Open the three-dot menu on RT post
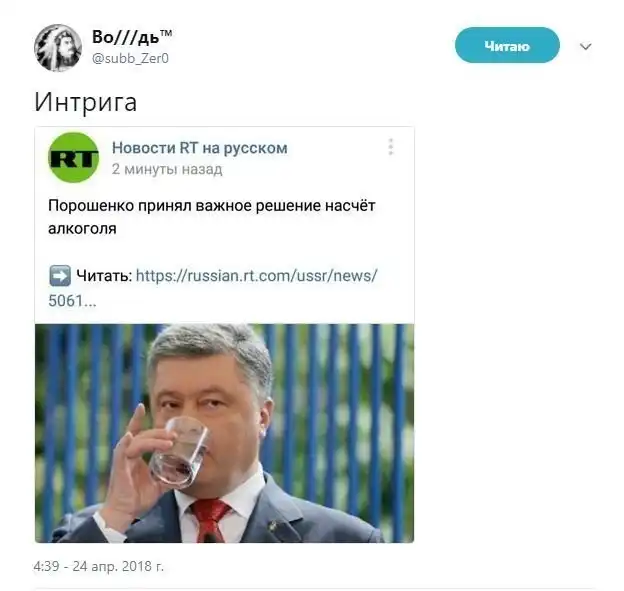The height and width of the screenshot is (591, 624). coord(390,147)
